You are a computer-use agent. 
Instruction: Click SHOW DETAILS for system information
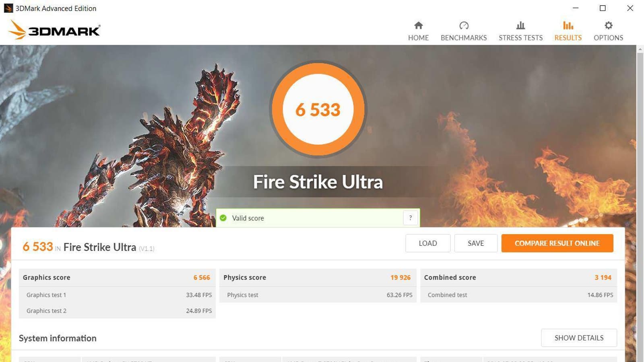pyautogui.click(x=579, y=338)
